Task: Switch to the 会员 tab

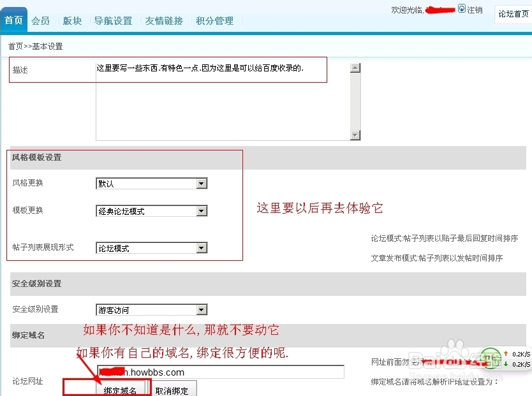Action: coord(40,20)
